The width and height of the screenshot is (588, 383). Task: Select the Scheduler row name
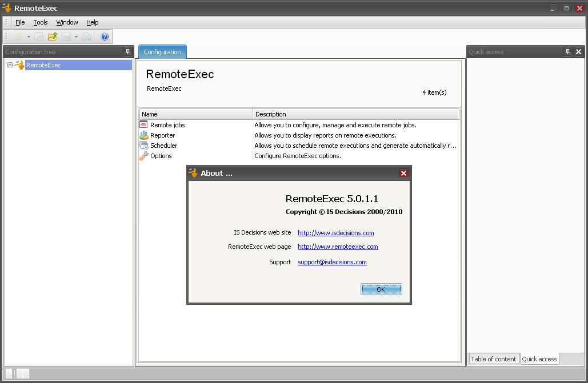point(163,146)
